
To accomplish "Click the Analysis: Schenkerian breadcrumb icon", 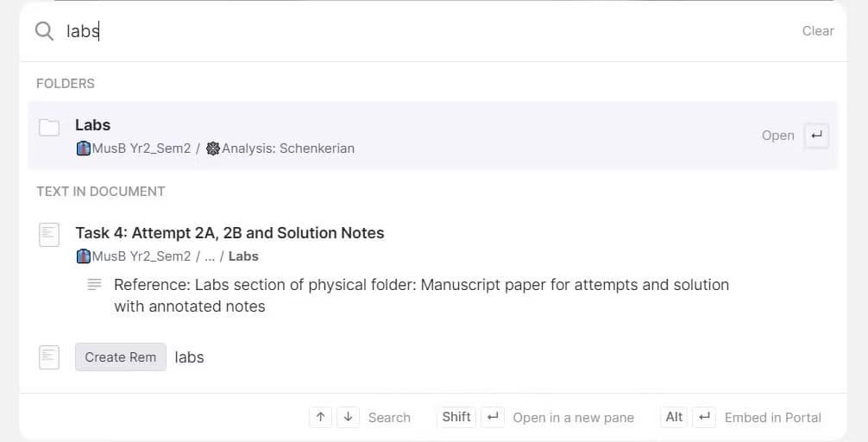I will click(212, 148).
